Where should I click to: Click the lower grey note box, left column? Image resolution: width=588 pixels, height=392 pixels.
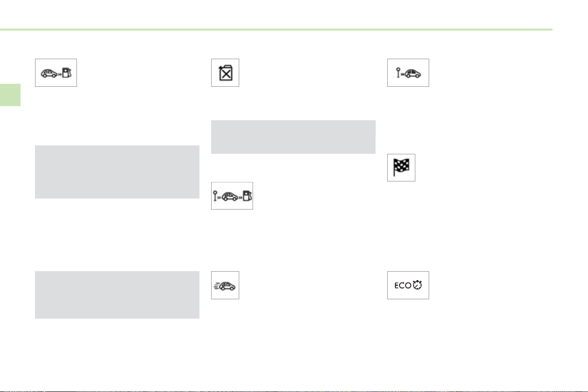pos(117,294)
